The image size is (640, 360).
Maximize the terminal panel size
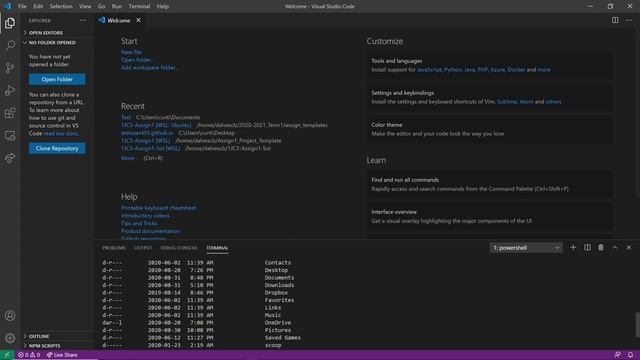615,247
